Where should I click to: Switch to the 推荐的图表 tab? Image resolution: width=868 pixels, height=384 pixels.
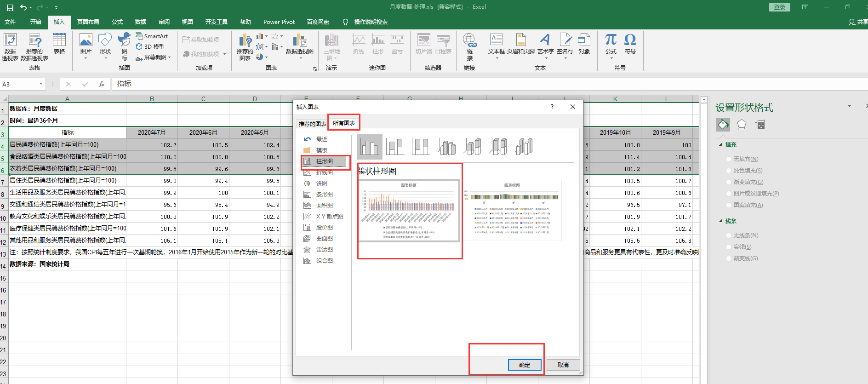coord(313,124)
